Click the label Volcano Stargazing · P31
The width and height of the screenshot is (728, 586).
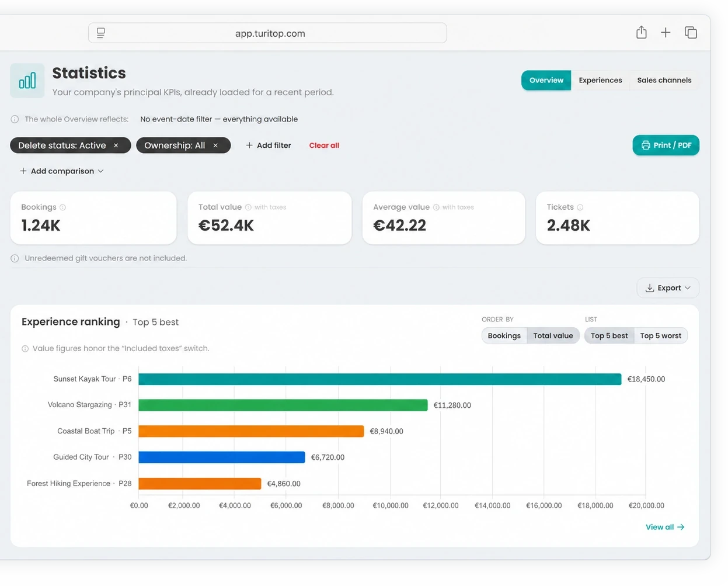click(x=89, y=405)
